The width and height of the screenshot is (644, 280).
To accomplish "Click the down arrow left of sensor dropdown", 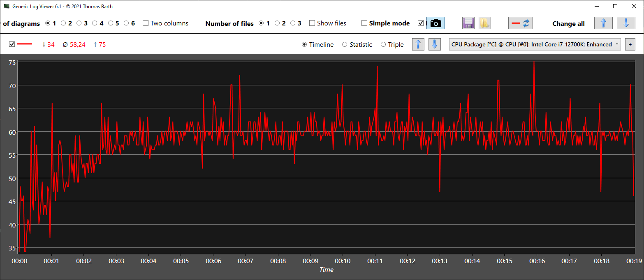I will click(x=435, y=44).
